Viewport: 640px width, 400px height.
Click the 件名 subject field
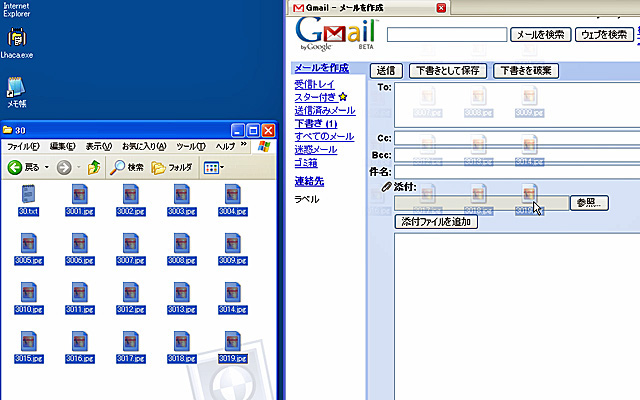coord(517,172)
